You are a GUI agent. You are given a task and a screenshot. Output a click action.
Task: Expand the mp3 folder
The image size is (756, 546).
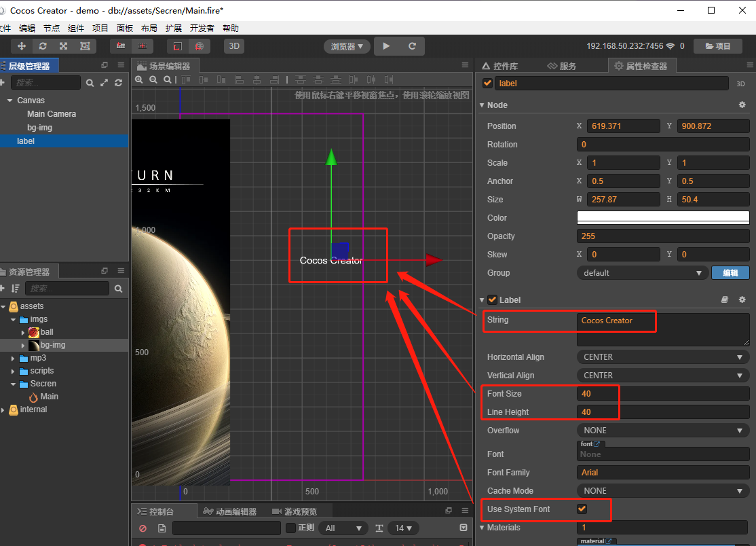click(13, 359)
